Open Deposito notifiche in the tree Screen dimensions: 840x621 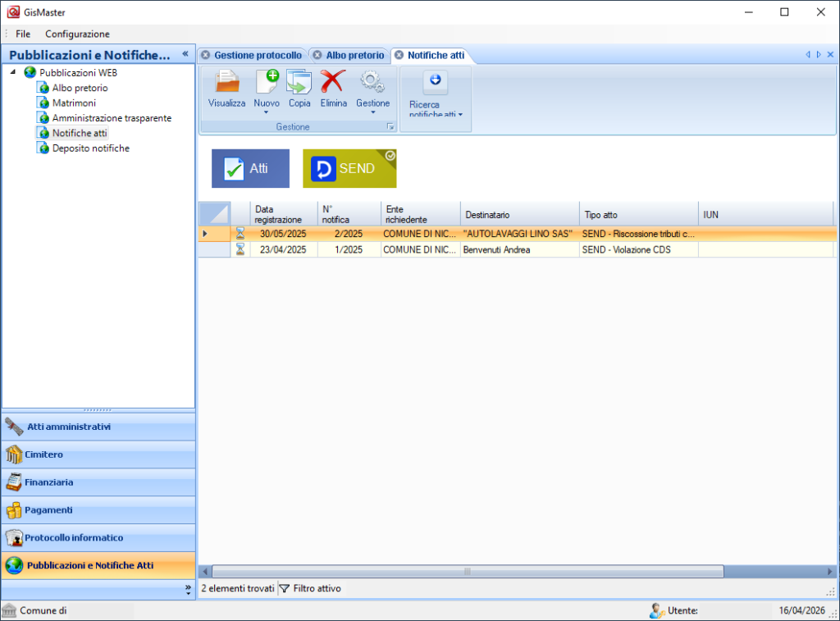(90, 148)
